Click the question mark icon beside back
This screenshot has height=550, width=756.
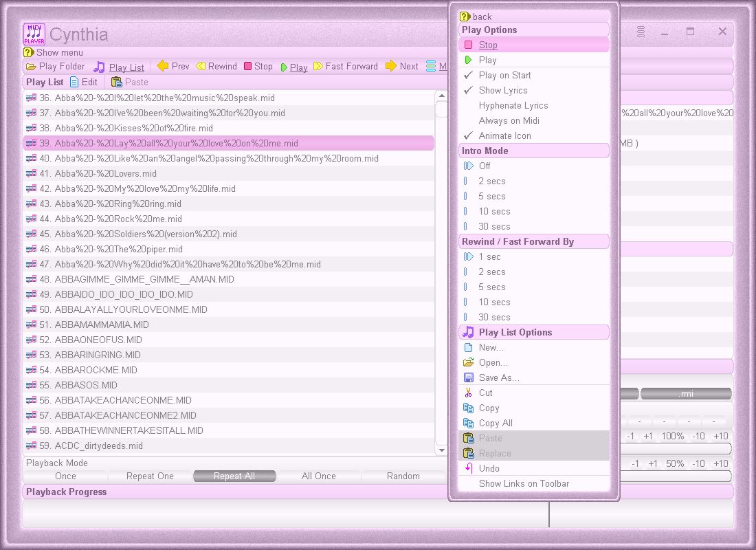pos(465,16)
